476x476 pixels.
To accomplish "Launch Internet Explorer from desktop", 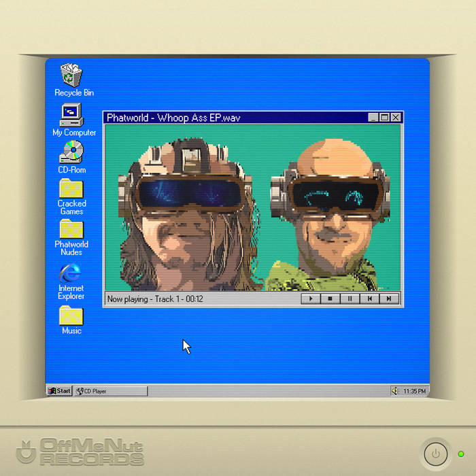I will 71,273.
